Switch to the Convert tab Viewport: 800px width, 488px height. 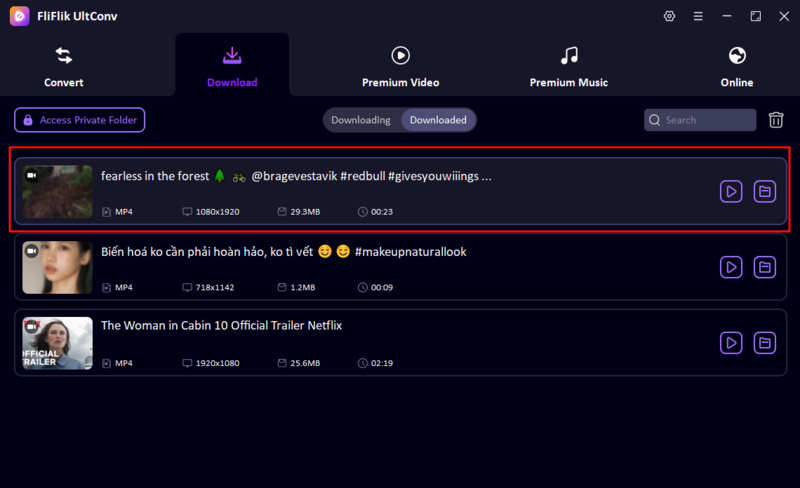click(x=64, y=67)
